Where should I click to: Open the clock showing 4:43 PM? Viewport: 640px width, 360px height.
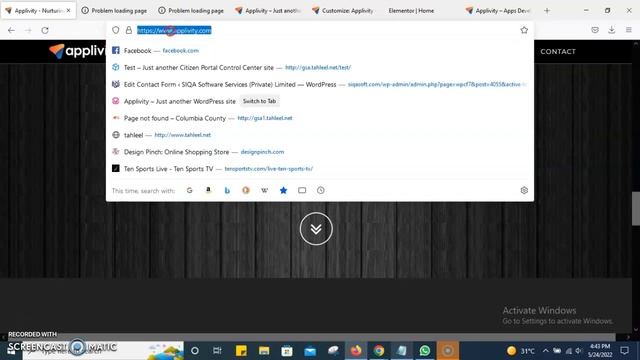600,350
